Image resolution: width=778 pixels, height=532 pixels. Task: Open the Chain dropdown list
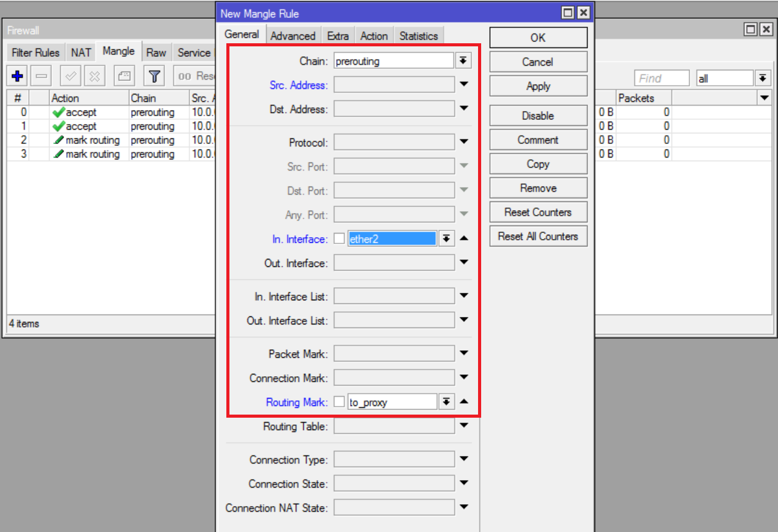pos(463,61)
